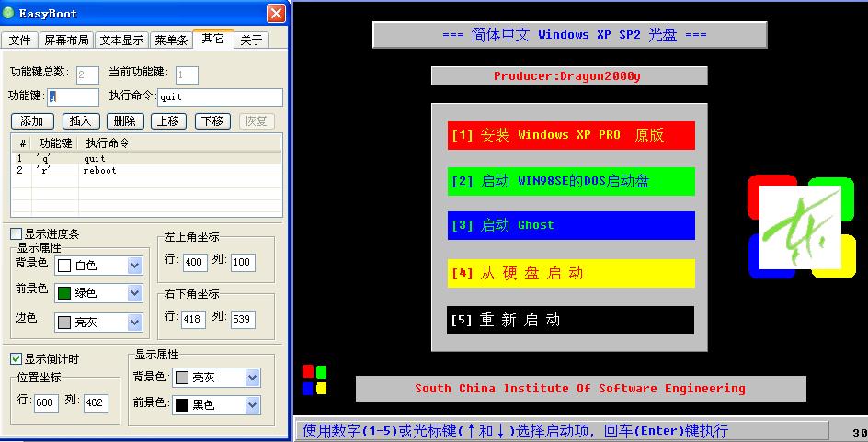Click the 插入 button
This screenshot has height=442, width=868.
tap(81, 121)
